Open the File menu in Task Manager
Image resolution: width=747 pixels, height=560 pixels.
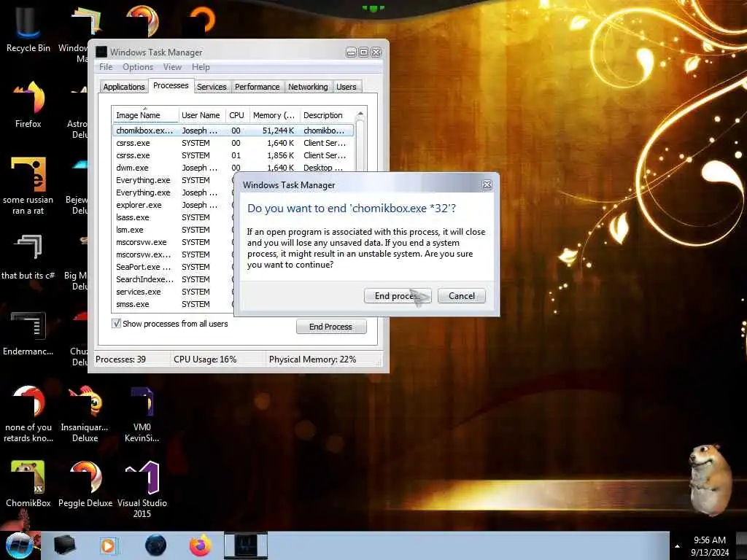pos(106,67)
